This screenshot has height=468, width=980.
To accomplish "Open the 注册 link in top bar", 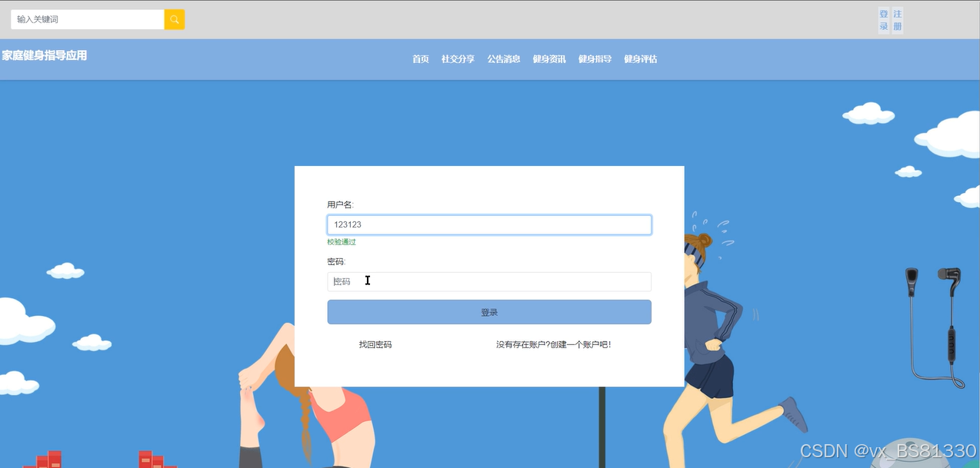I will [898, 20].
